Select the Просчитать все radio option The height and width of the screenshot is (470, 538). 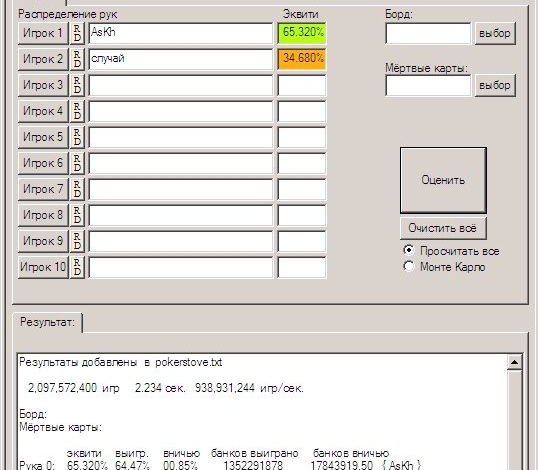(409, 250)
